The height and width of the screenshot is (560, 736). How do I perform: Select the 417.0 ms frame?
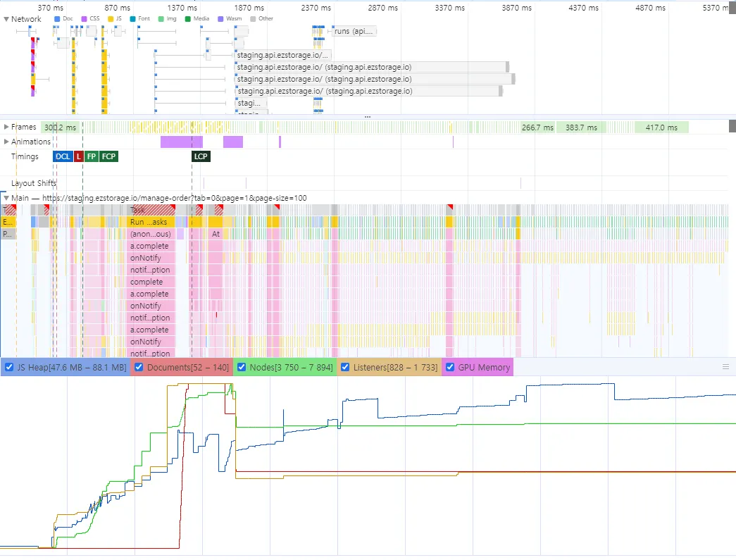pyautogui.click(x=661, y=127)
